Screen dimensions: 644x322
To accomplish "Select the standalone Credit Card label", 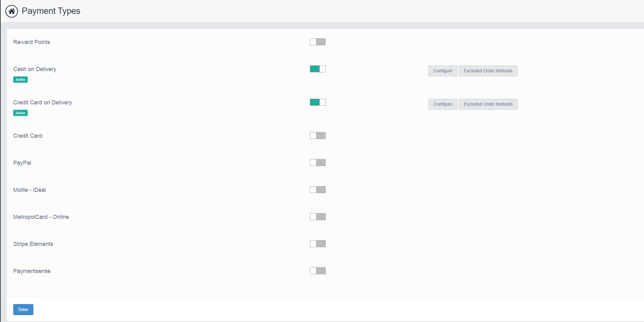I will 28,136.
